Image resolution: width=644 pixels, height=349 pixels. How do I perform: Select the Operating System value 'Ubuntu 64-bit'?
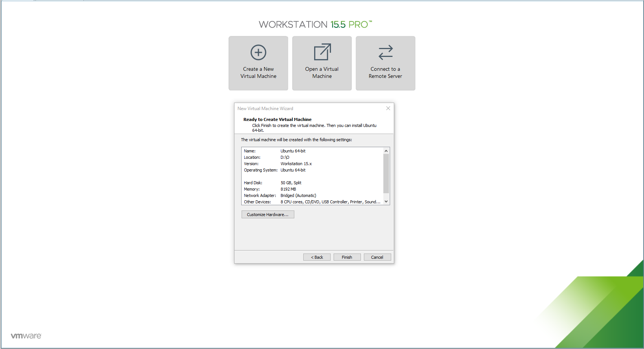[x=293, y=170]
